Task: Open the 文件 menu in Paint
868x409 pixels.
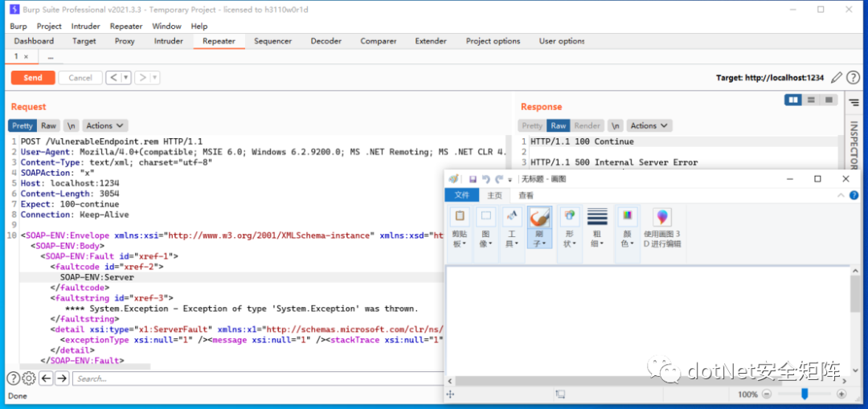Action: [461, 195]
